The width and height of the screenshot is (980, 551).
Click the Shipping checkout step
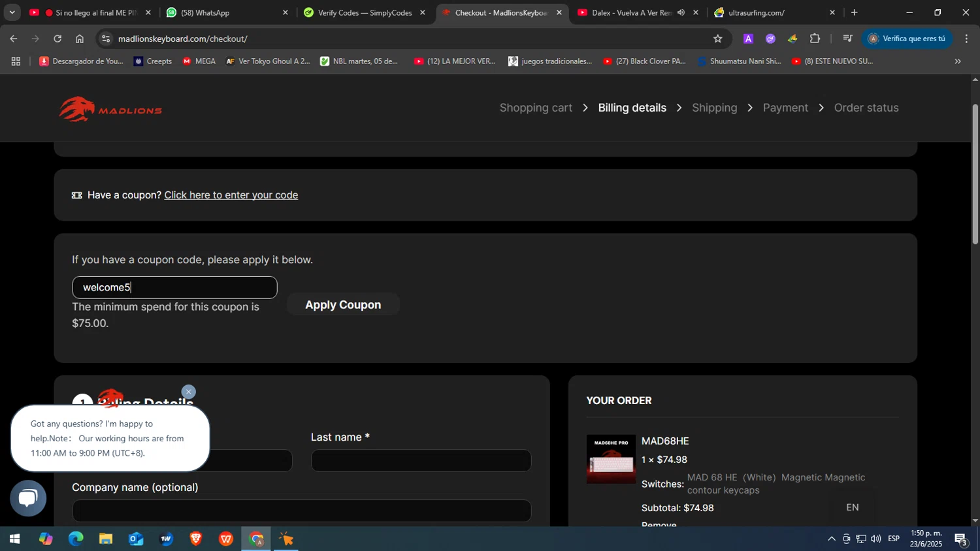[714, 108]
